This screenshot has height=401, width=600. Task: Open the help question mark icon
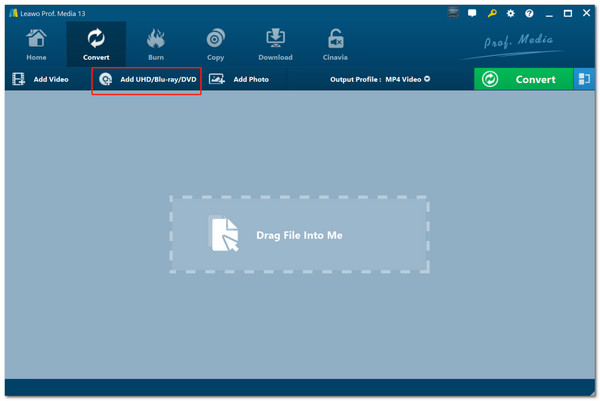529,14
